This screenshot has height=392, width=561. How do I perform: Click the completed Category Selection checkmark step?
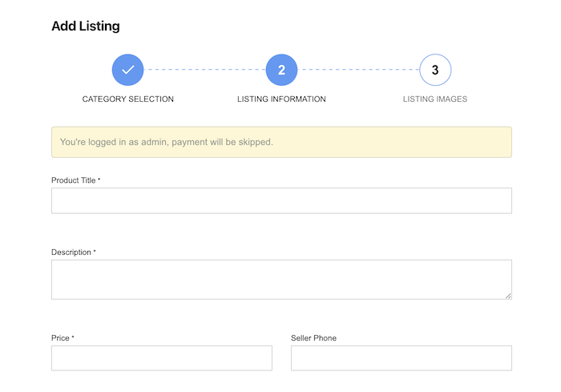tap(127, 70)
